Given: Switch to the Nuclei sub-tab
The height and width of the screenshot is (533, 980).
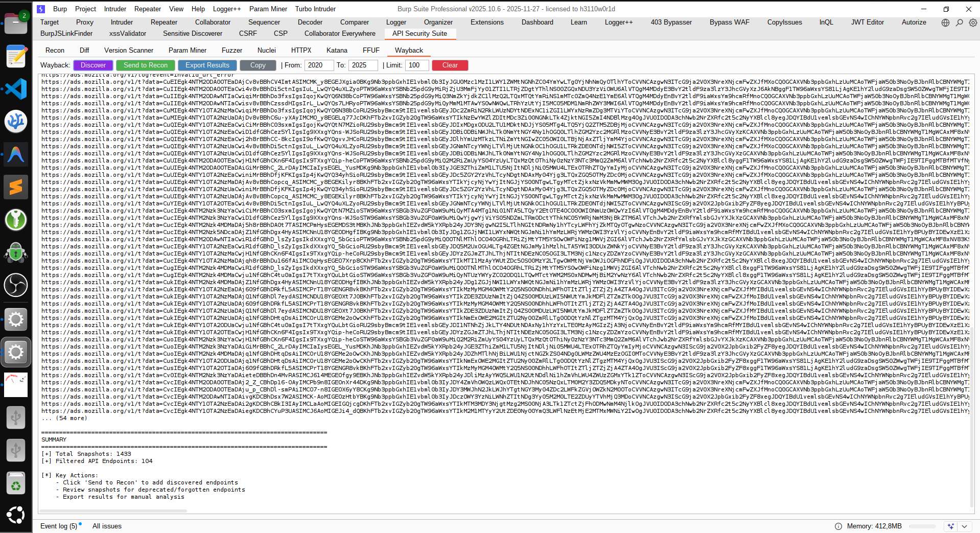Looking at the screenshot, I should click(267, 50).
